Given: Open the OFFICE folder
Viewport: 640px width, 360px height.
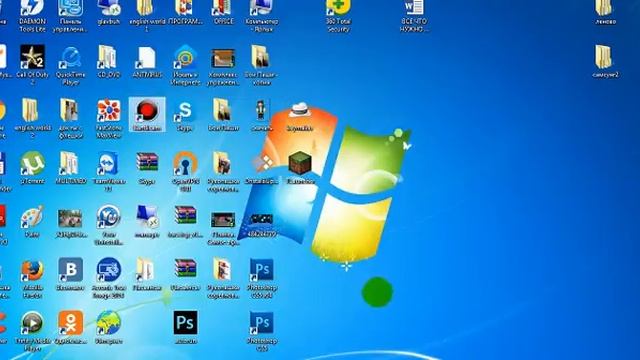Looking at the screenshot, I should click(x=223, y=12).
